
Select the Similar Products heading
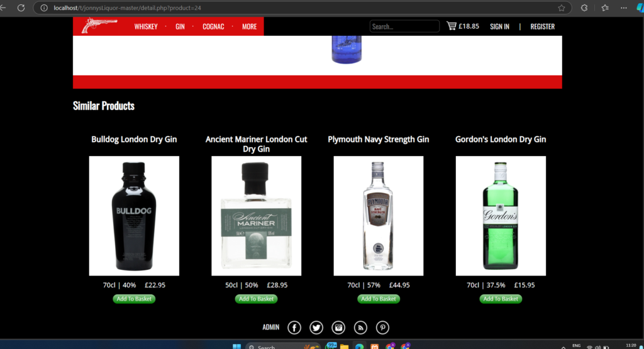(104, 106)
